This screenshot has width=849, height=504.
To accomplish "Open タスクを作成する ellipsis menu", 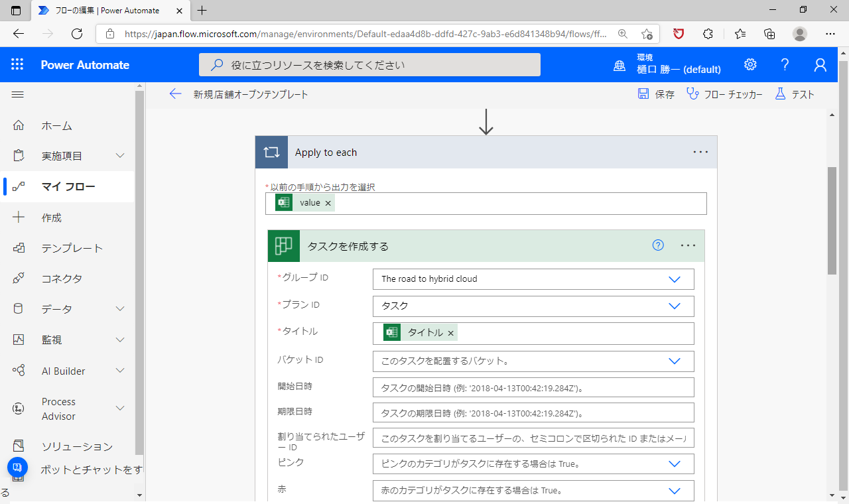I will coord(688,245).
